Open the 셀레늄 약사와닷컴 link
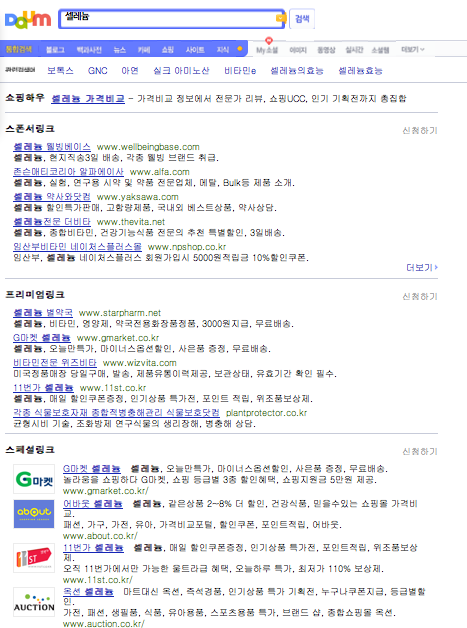 click(x=52, y=197)
